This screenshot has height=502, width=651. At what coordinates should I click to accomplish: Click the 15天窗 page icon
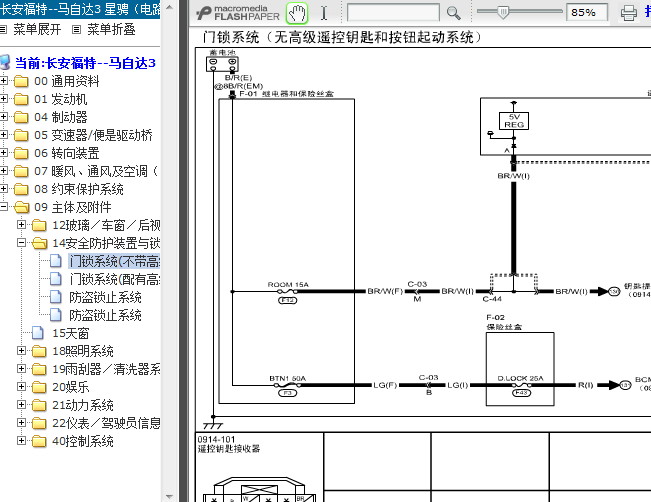(38, 333)
